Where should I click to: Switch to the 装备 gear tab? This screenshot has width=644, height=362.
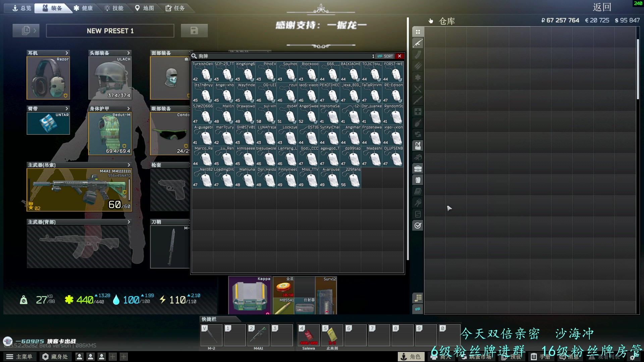52,8
